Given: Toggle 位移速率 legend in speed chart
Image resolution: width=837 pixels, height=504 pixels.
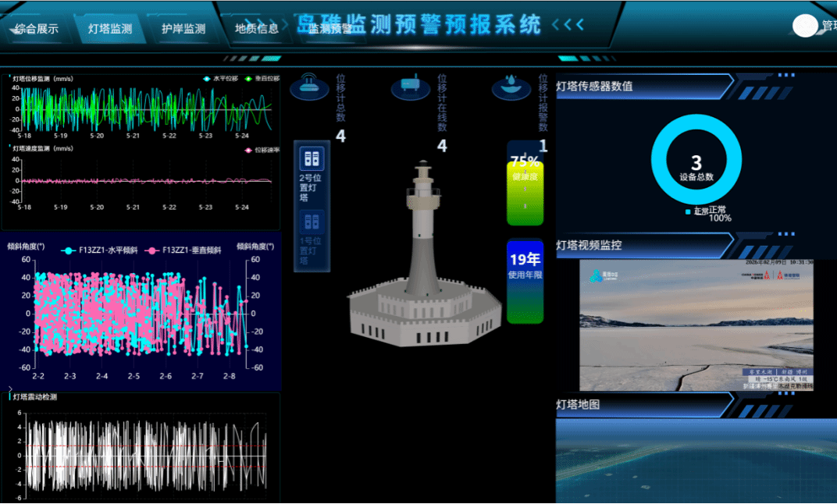Looking at the screenshot, I should point(262,150).
